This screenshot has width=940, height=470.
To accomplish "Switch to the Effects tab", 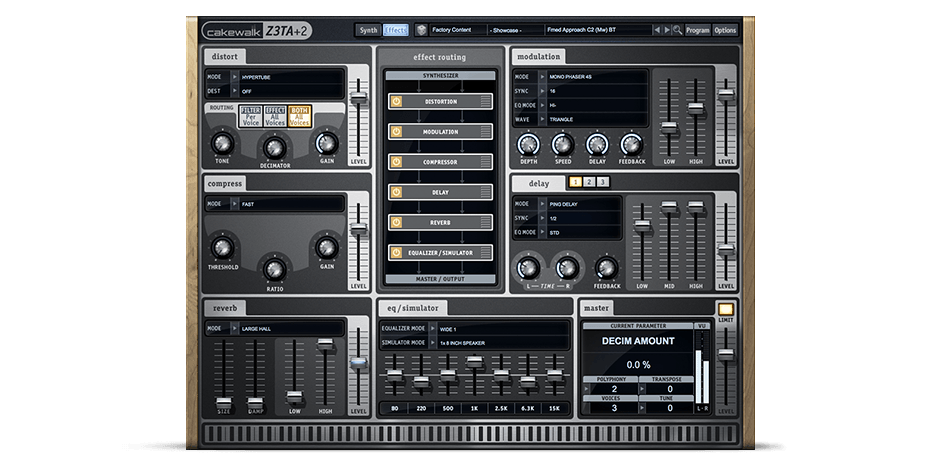I will (x=396, y=30).
